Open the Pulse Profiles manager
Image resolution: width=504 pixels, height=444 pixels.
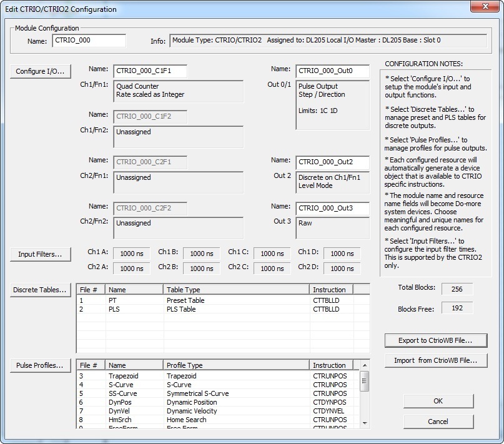click(x=40, y=366)
